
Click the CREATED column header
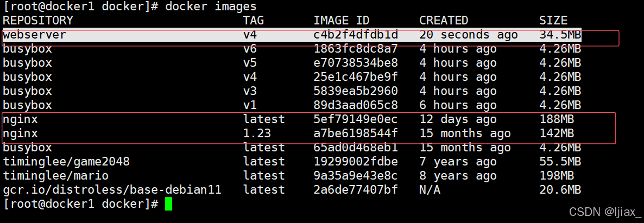pyautogui.click(x=444, y=21)
